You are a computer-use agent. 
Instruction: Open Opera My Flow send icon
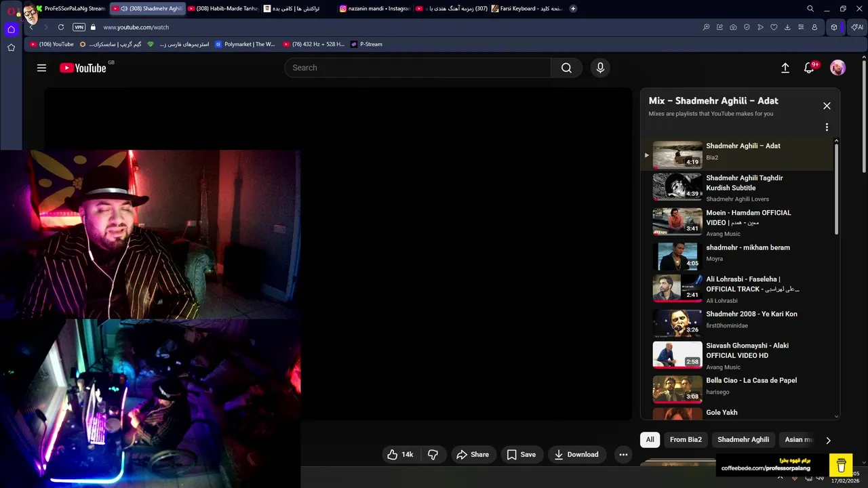760,27
